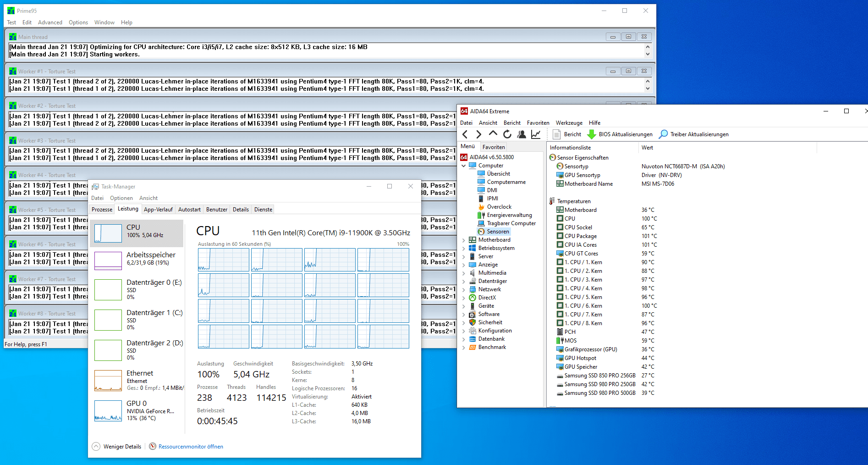This screenshot has height=465, width=868.
Task: Select Geräte in the AIDA64 tree
Action: pyautogui.click(x=486, y=306)
